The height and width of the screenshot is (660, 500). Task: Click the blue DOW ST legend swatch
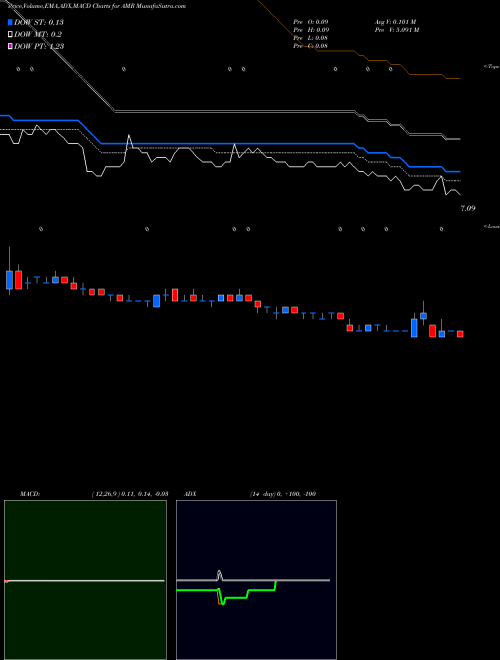(10, 22)
